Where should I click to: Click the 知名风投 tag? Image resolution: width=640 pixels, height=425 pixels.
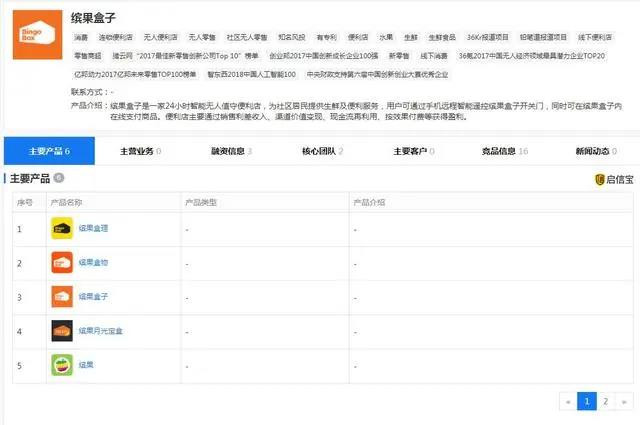[x=292, y=37]
